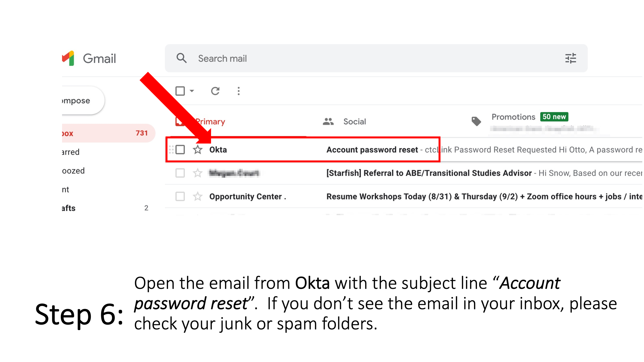Click the 50 new Promotions badge
The width and height of the screenshot is (644, 362).
point(554,117)
